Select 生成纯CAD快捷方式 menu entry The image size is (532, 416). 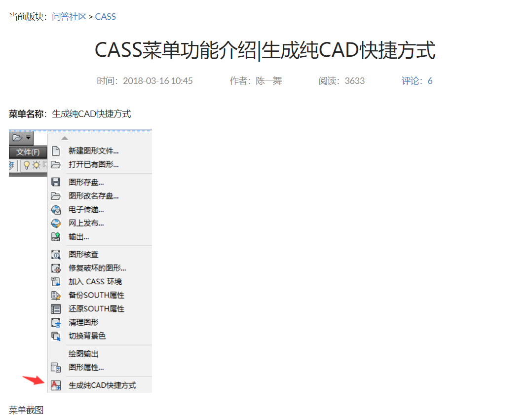click(103, 385)
